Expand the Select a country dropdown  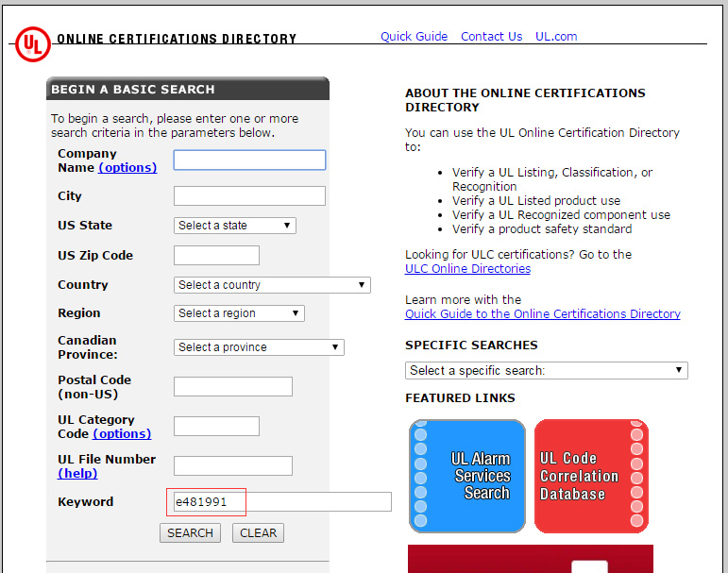pos(272,285)
